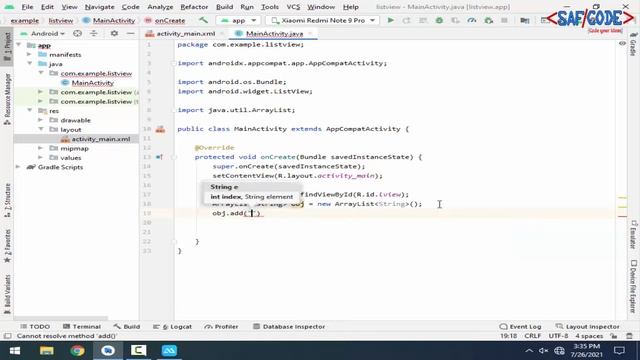Click the onCreate breadcrumb
The height and width of the screenshot is (360, 640).
[170, 20]
